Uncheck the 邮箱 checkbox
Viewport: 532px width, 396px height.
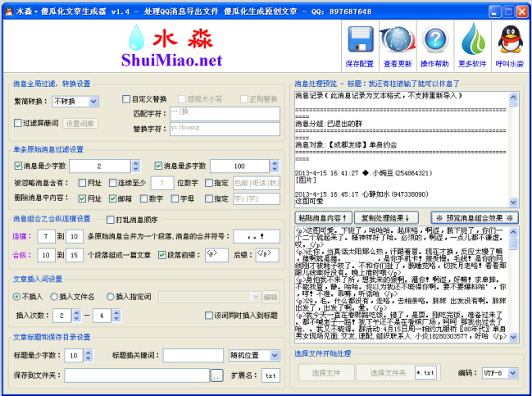112,198
